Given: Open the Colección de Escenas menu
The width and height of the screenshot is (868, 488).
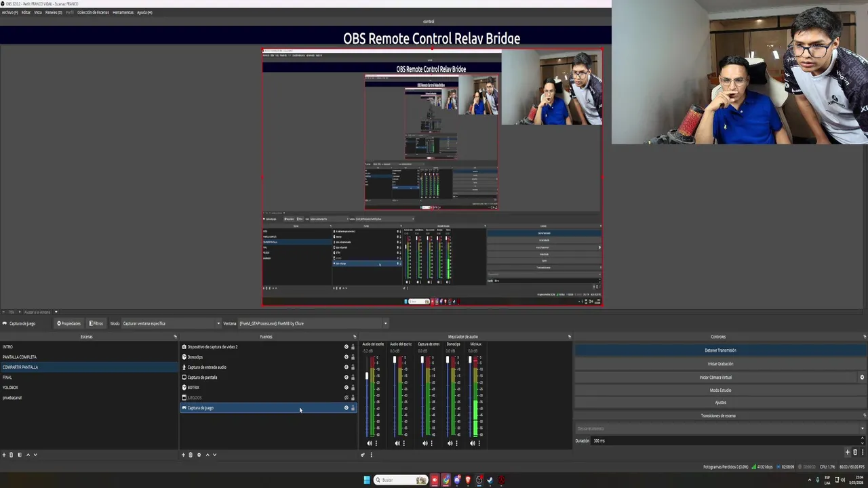Looking at the screenshot, I should tap(93, 12).
